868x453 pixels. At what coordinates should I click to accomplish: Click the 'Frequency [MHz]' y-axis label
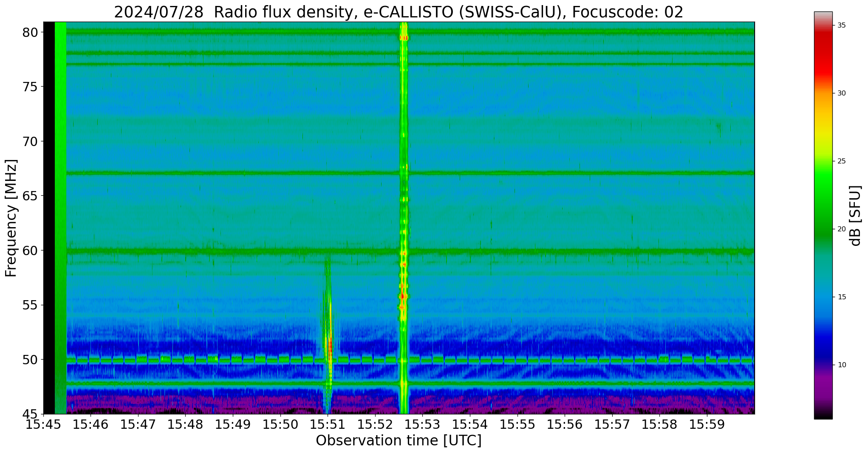pyautogui.click(x=11, y=218)
